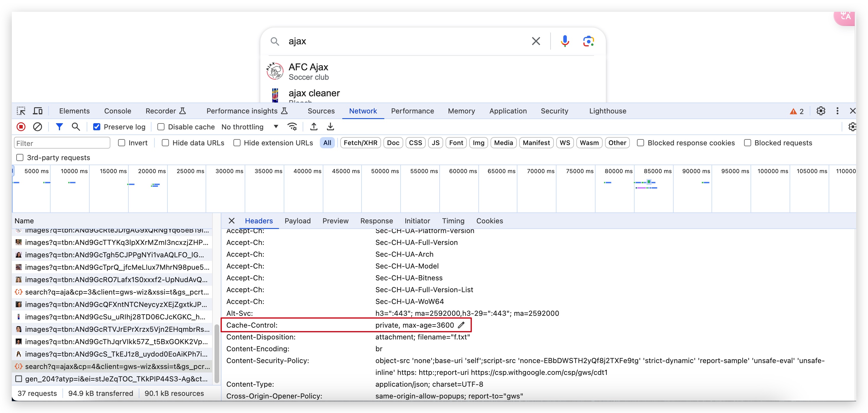Enable Disable cache checkbox
The width and height of the screenshot is (868, 413).
[x=161, y=127]
